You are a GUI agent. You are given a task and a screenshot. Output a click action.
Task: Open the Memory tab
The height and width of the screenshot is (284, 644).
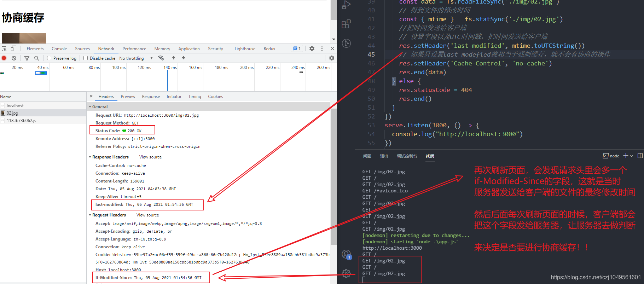[162, 49]
